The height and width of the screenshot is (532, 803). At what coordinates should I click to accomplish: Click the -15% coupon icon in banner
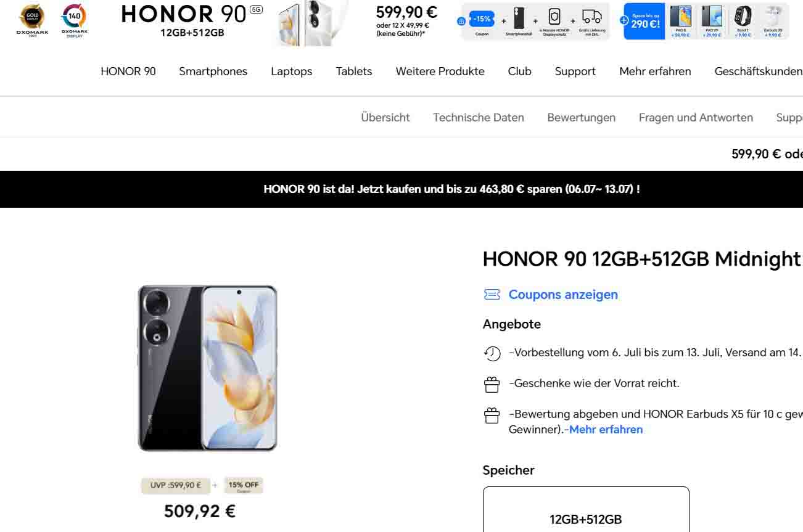click(x=482, y=19)
